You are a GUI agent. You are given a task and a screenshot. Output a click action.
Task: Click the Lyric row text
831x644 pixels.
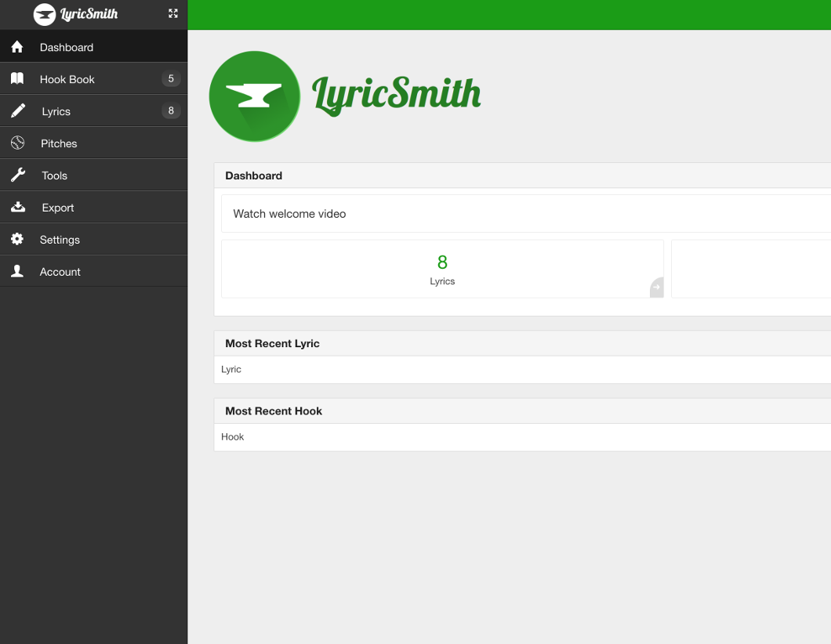tap(231, 370)
